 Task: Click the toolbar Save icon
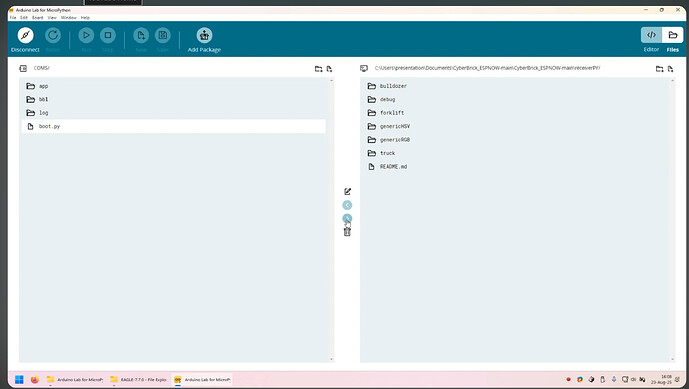click(x=163, y=35)
